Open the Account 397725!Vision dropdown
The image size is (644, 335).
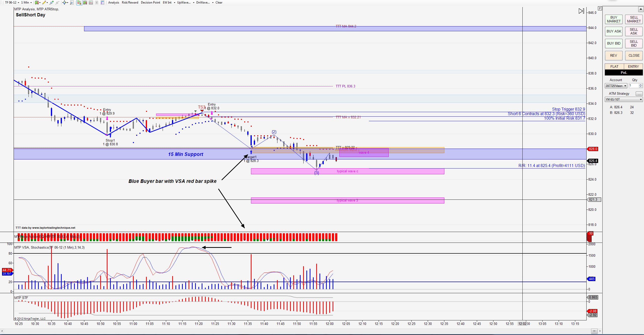pos(616,86)
